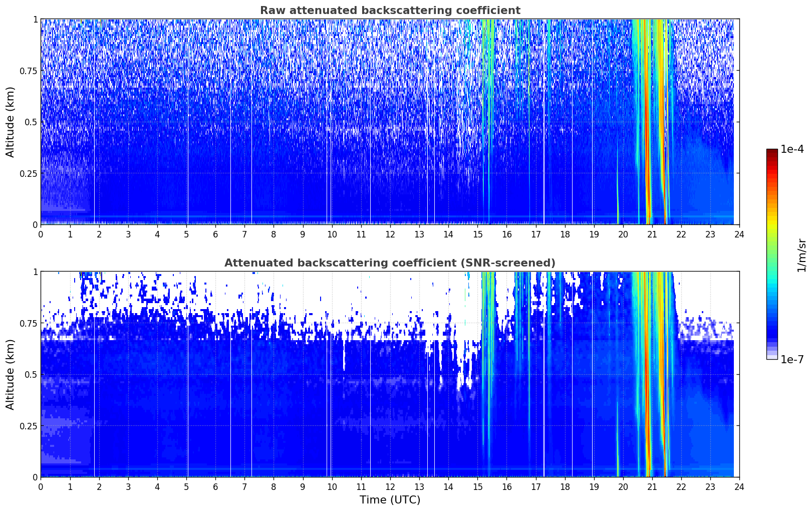Click the 'Altitude (km)' label of bottom plot
This screenshot has width=812, height=511.
click(x=11, y=374)
